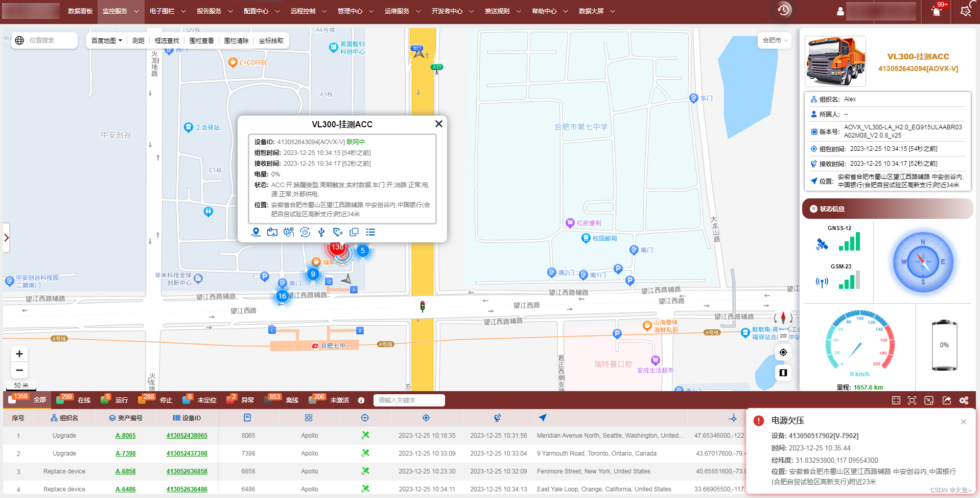Open the list settings gears icon

pos(964,400)
